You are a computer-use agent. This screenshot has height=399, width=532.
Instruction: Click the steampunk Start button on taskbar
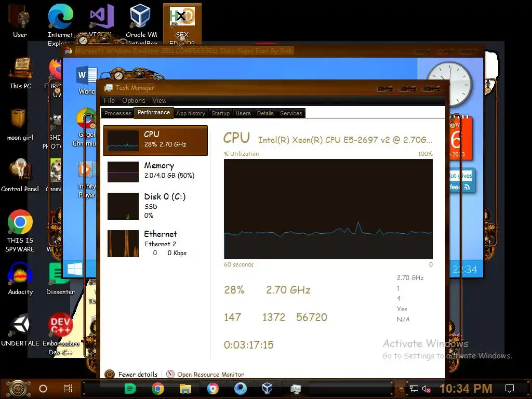pos(18,389)
